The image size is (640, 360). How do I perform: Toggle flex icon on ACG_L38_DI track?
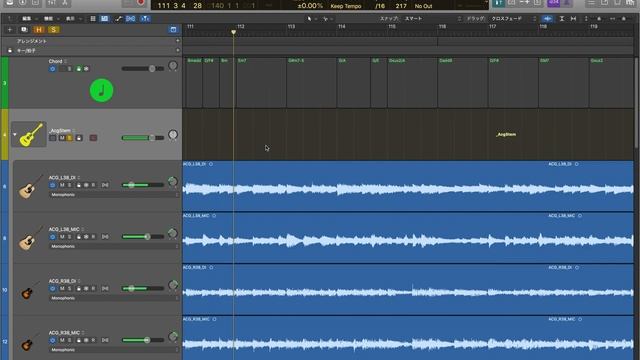(x=105, y=185)
